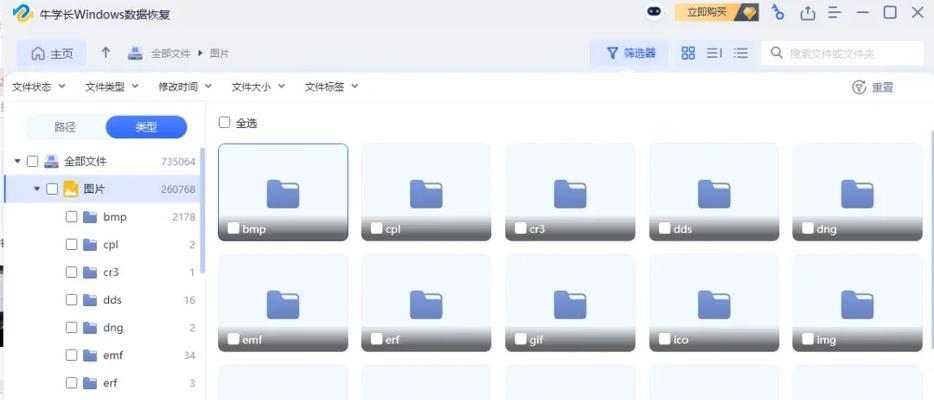Switch to detail list view icon

(x=714, y=53)
